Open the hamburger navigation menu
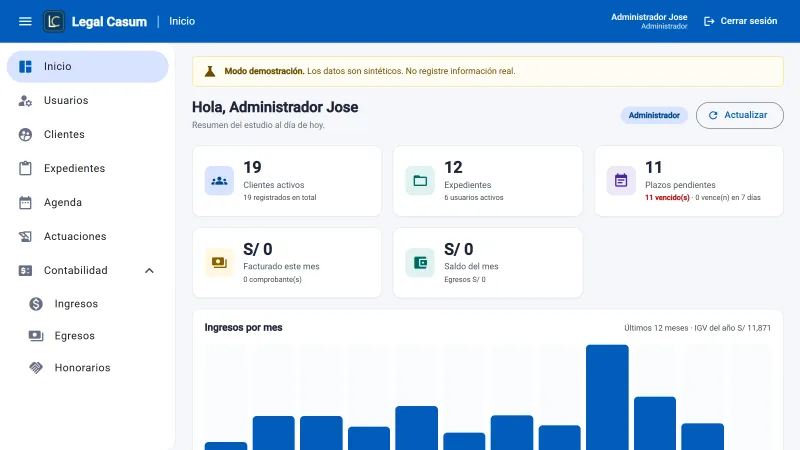 point(25,21)
